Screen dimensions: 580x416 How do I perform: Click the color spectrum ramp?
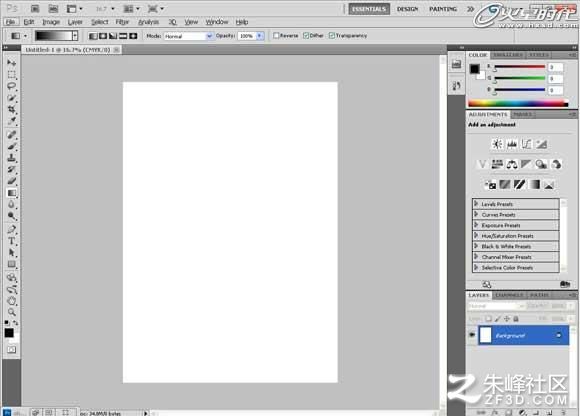518,104
